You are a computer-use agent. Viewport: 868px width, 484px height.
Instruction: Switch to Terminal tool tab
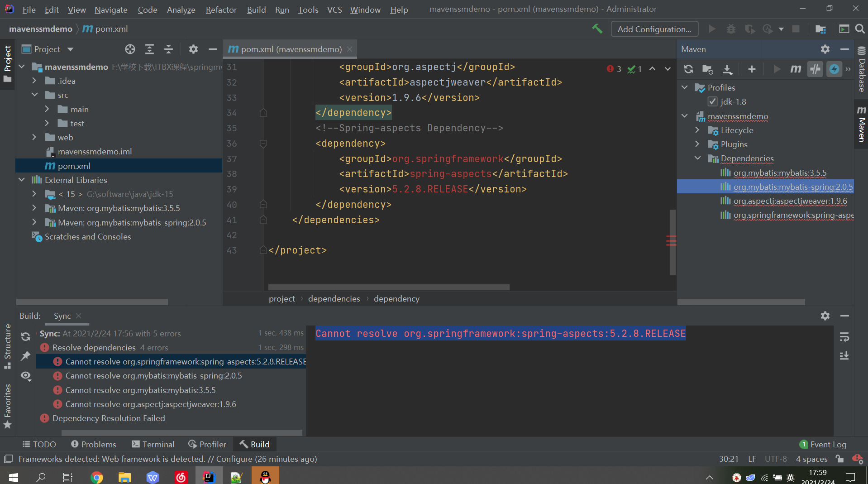(153, 444)
